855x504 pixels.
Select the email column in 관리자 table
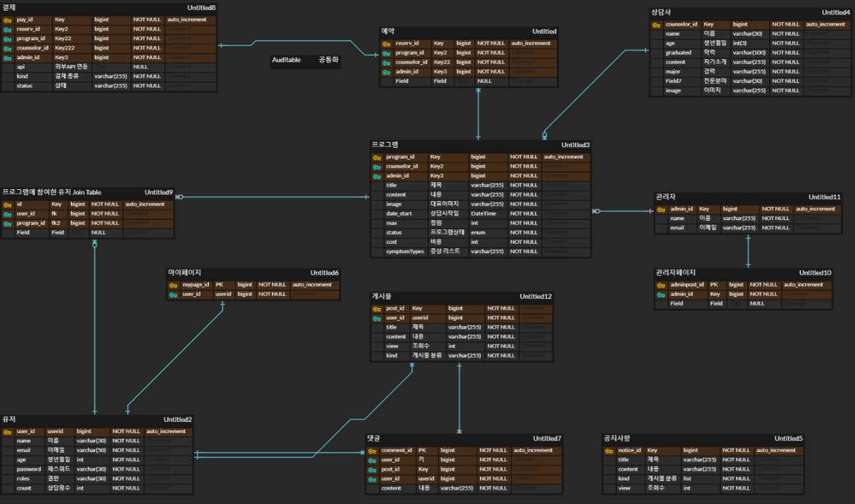pyautogui.click(x=677, y=228)
